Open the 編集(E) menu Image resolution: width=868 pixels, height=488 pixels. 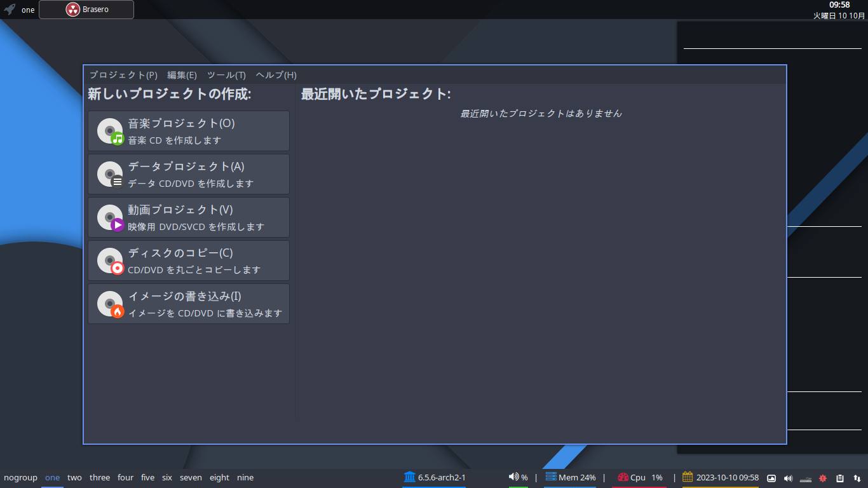[x=182, y=75]
